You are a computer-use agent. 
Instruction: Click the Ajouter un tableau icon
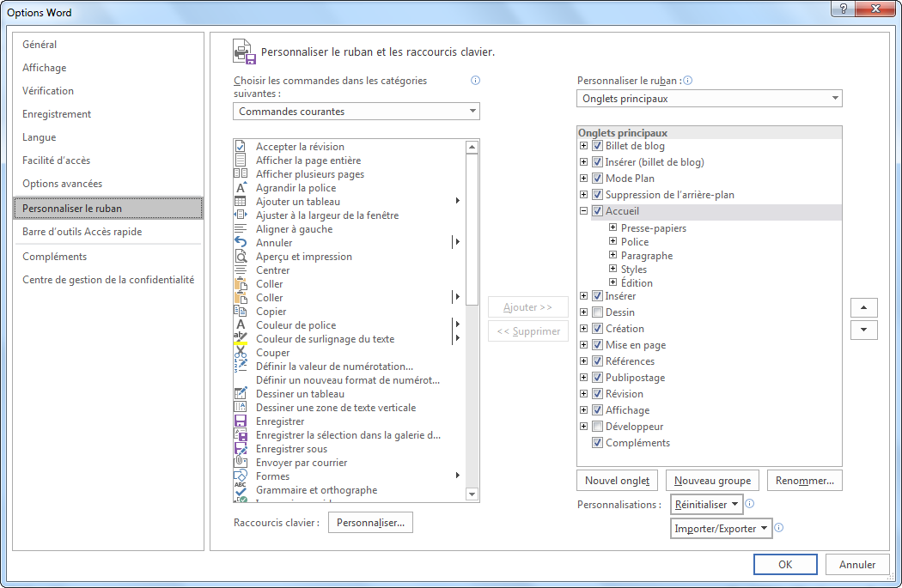241,202
